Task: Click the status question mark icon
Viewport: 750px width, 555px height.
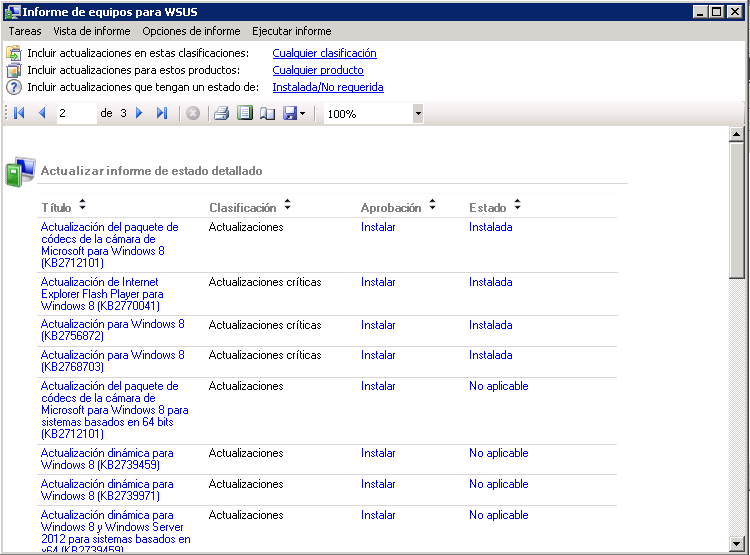Action: click(x=14, y=87)
